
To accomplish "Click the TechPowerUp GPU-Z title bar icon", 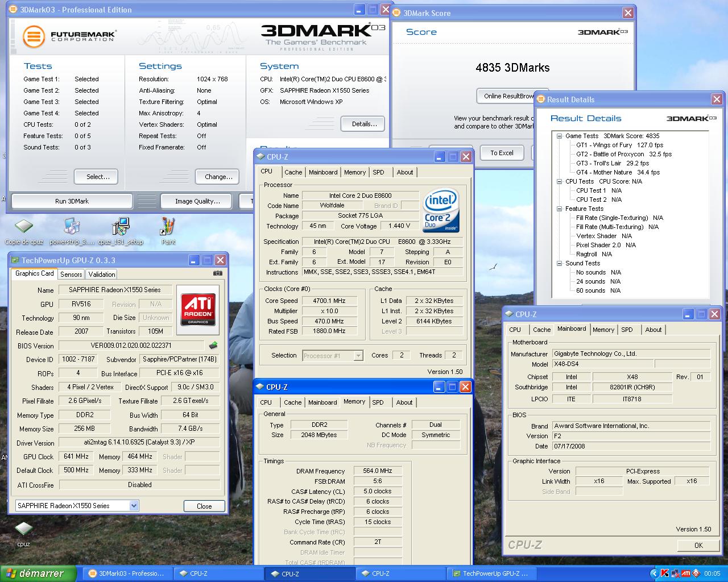I will pos(15,260).
